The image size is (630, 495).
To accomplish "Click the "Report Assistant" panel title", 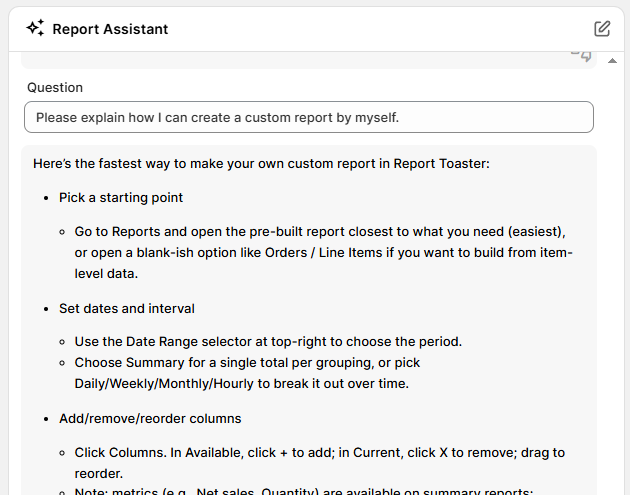I will [x=110, y=29].
